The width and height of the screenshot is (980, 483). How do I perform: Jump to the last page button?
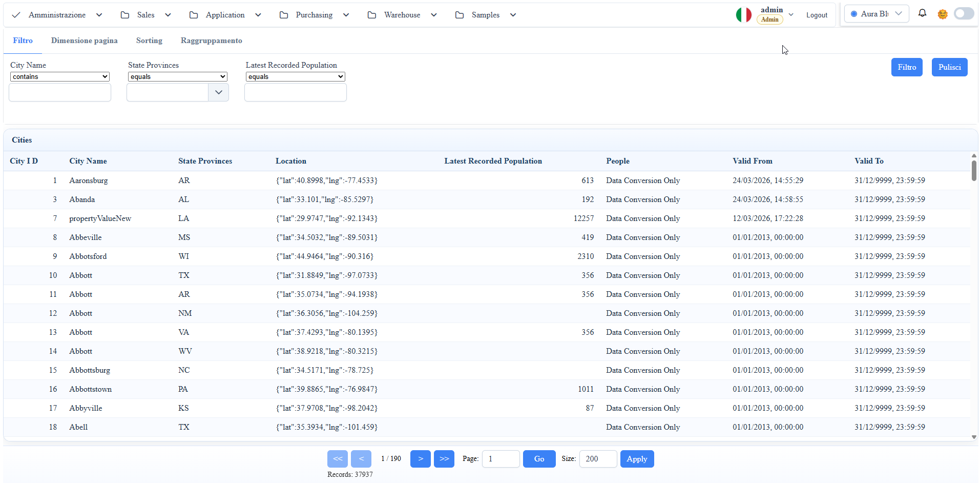pos(444,459)
